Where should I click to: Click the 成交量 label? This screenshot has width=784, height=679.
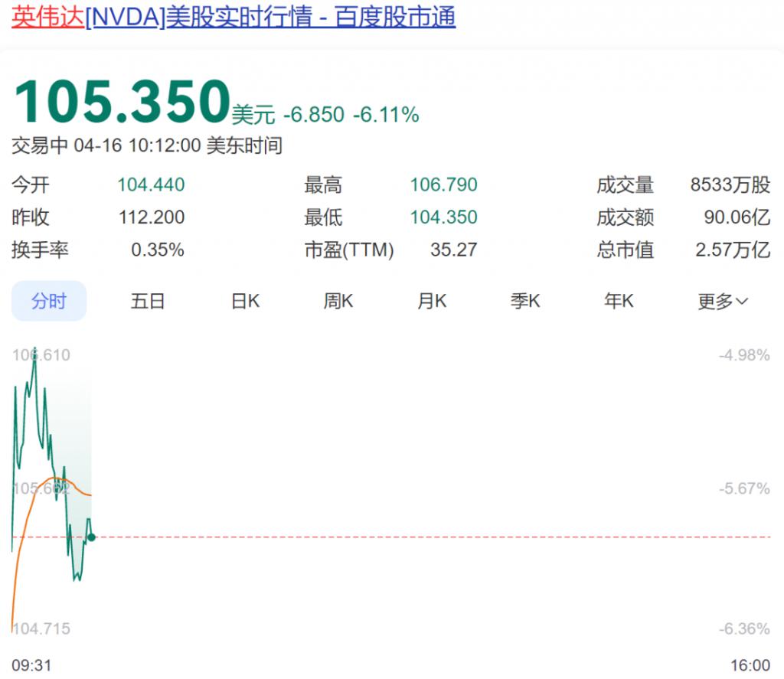(625, 185)
